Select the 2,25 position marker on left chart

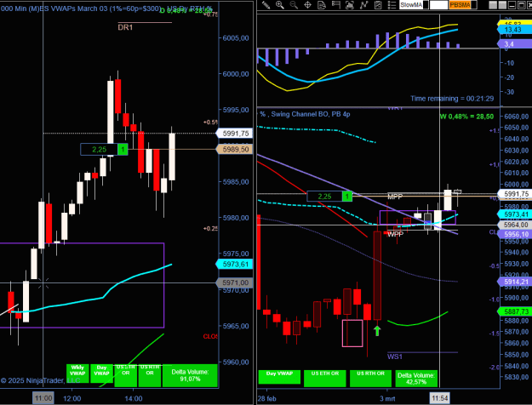[99, 149]
